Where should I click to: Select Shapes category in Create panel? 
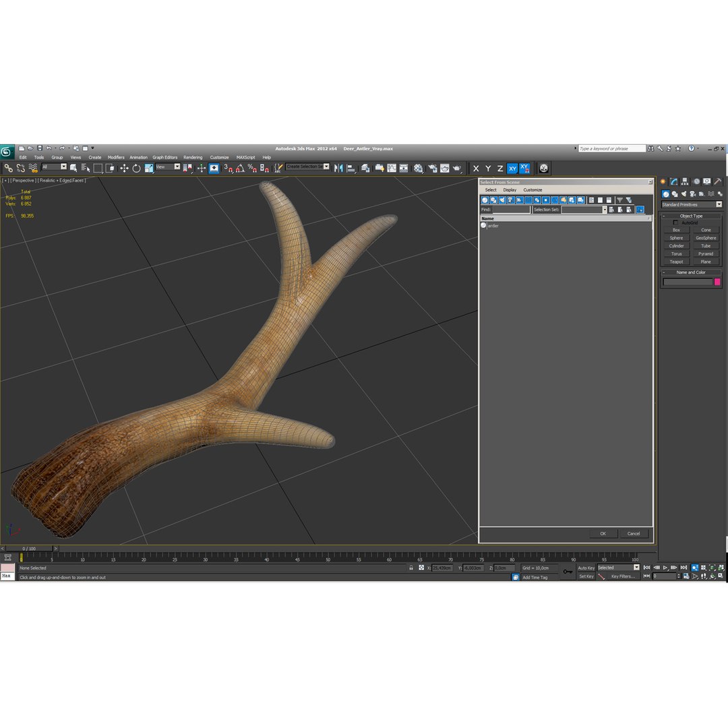(x=675, y=194)
